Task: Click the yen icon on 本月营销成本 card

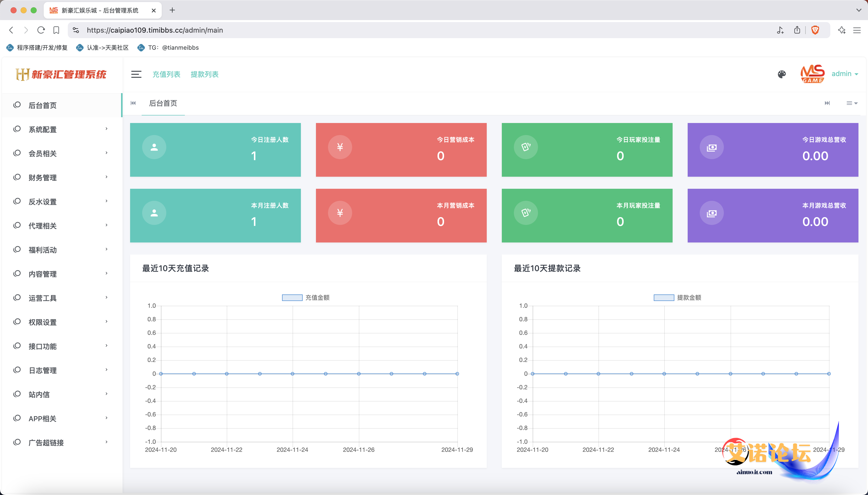Action: (x=340, y=213)
